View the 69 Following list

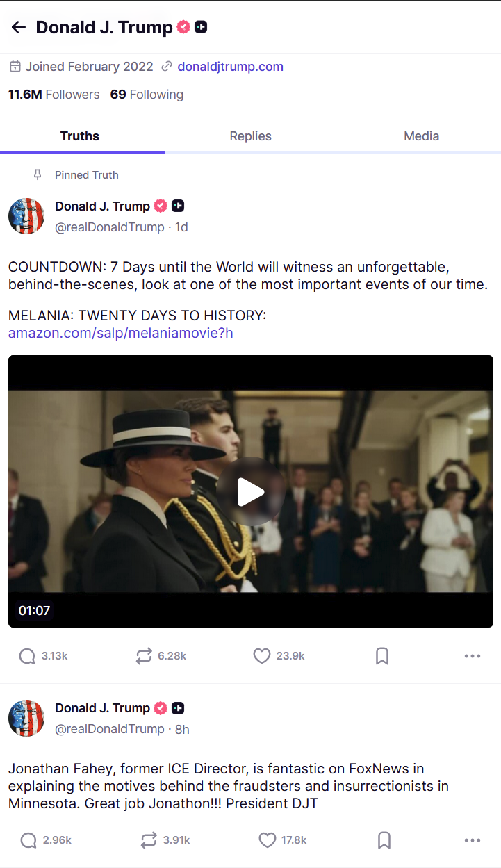147,95
